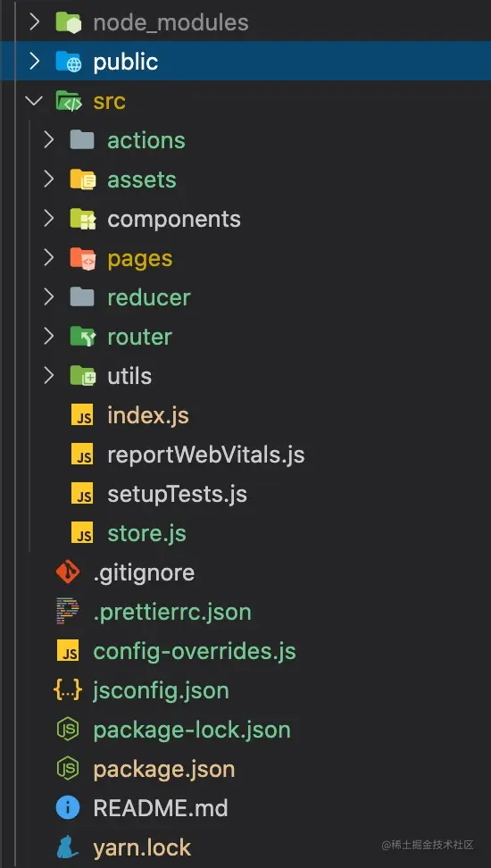Click the Prettier icon beside .prettierrc.json
The width and height of the screenshot is (491, 868).
[68, 612]
